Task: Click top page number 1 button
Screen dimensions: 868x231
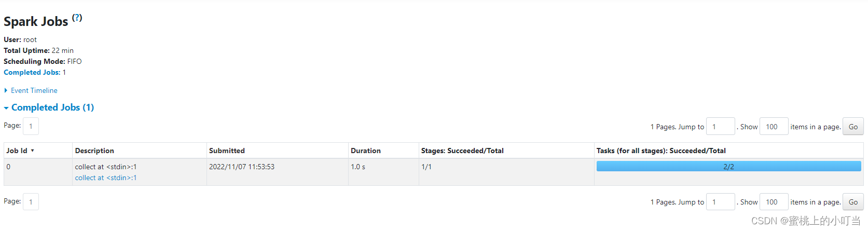Action: click(31, 126)
